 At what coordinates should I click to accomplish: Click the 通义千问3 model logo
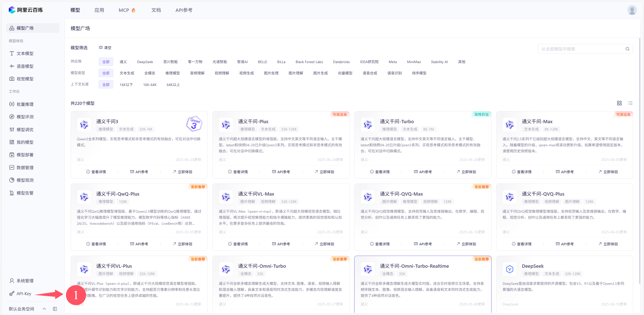pos(84,124)
